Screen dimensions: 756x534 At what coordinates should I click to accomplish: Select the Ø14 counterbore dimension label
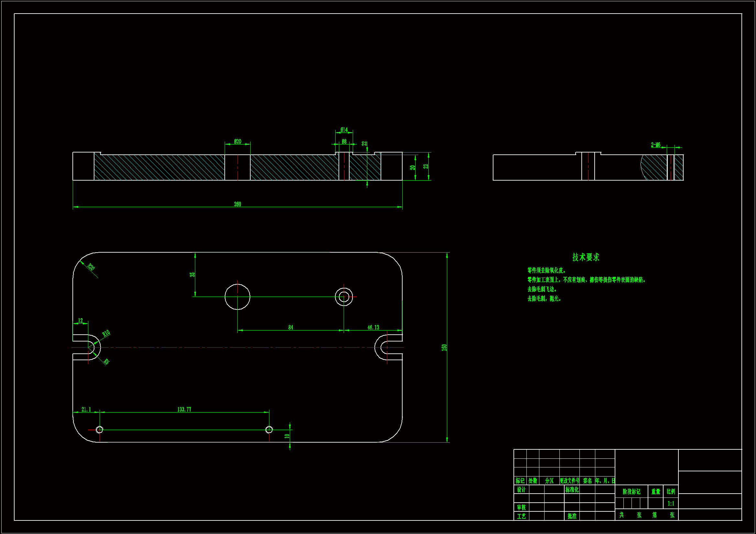(x=344, y=130)
